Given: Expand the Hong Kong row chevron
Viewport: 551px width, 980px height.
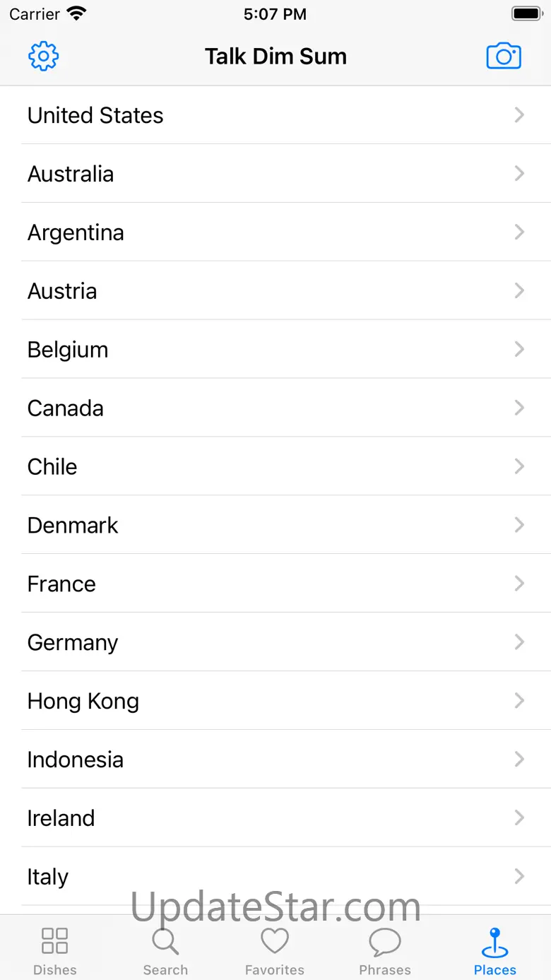Looking at the screenshot, I should [519, 701].
